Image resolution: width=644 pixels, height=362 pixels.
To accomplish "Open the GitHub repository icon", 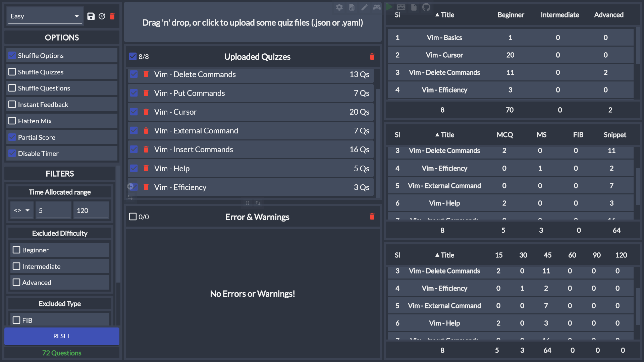I will (426, 7).
